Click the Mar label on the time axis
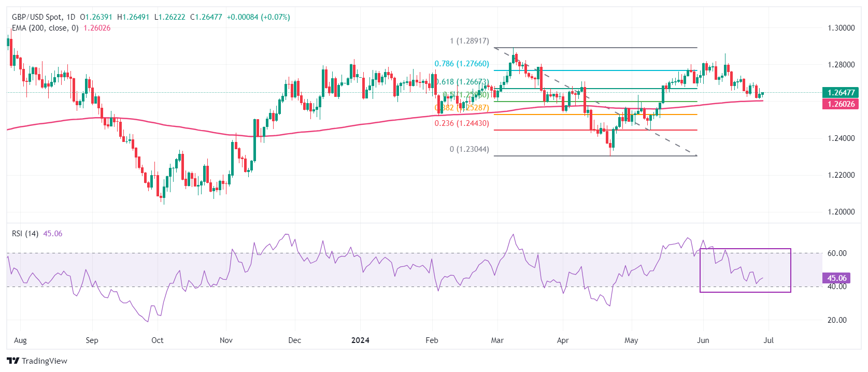This screenshot has height=372, width=868. 497,340
